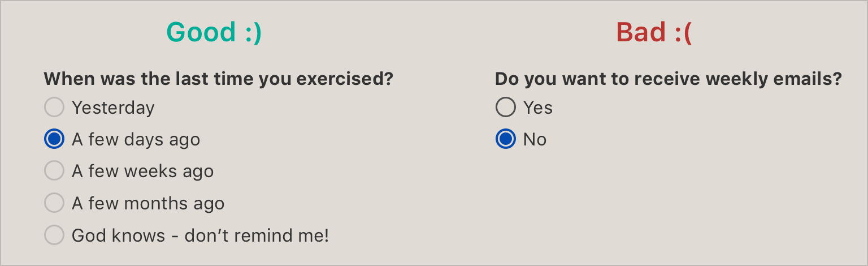The image size is (868, 266).
Task: Click the 'A few months ago' label text
Action: coord(148,203)
